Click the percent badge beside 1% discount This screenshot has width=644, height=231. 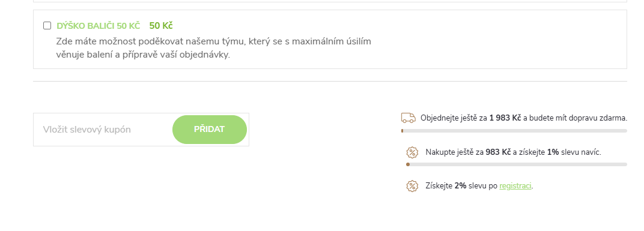tap(412, 152)
